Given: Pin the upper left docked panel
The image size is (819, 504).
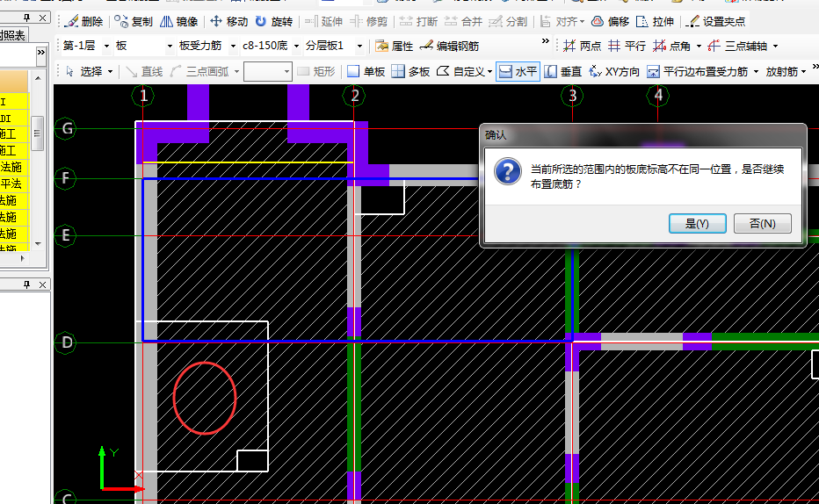Looking at the screenshot, I should (27, 18).
